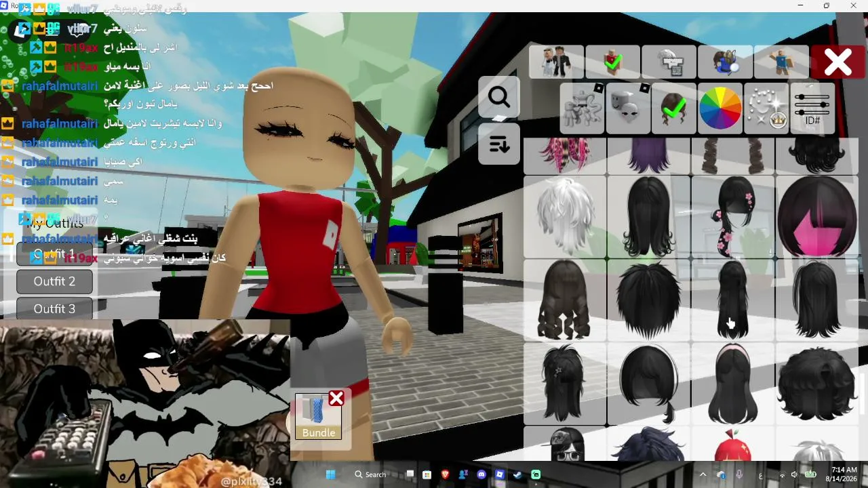Open the volume control in the tray
This screenshot has height=488, width=868.
click(x=793, y=474)
